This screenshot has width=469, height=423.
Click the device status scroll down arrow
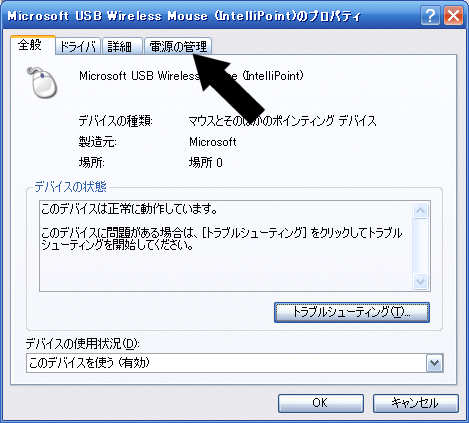tap(421, 282)
